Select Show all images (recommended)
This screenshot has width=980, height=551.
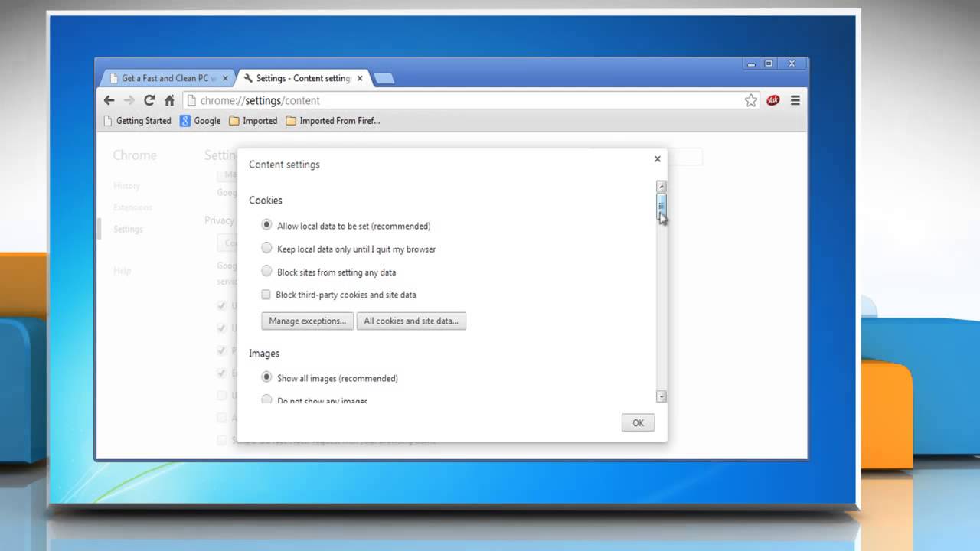pyautogui.click(x=266, y=377)
